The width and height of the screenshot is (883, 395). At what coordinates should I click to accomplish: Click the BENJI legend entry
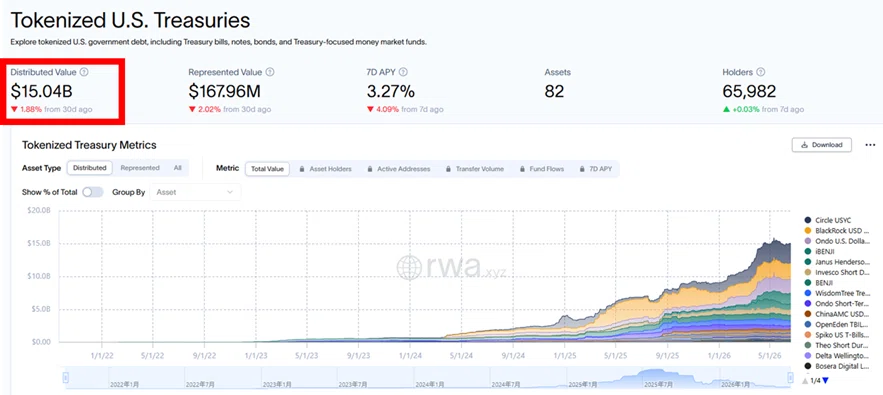(819, 282)
